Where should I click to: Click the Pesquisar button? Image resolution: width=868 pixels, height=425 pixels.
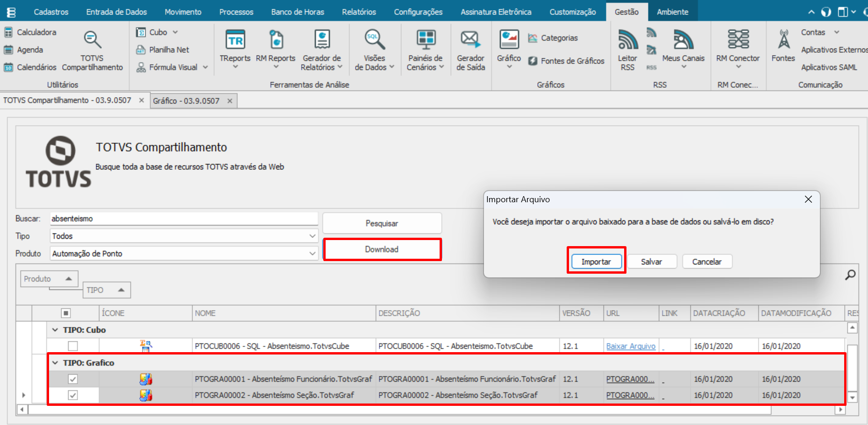pos(382,223)
